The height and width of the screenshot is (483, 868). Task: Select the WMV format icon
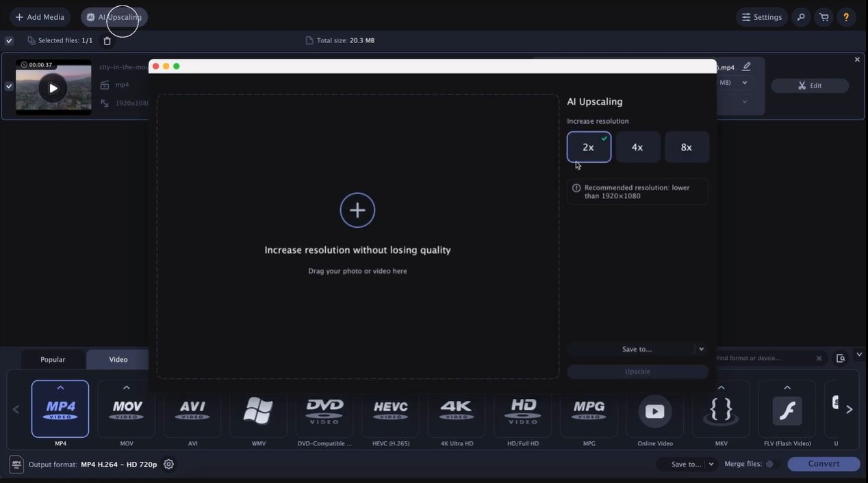pos(258,410)
